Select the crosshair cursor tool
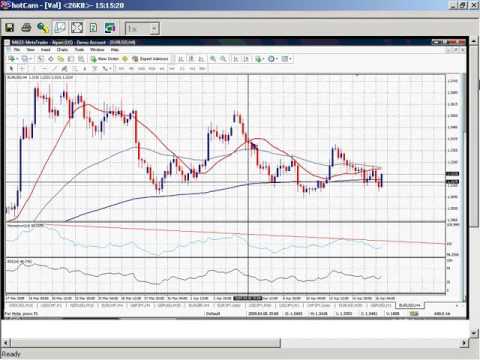The height and width of the screenshot is (360, 480). point(22,69)
